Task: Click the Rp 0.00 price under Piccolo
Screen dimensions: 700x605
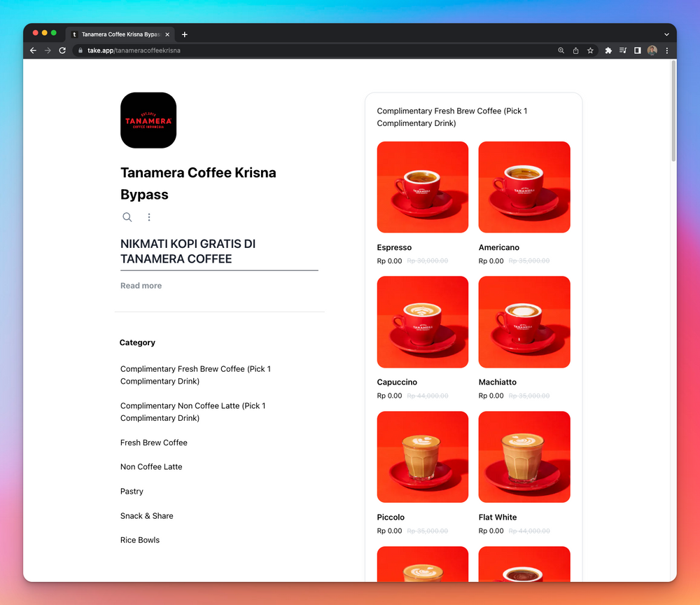Action: tap(389, 531)
